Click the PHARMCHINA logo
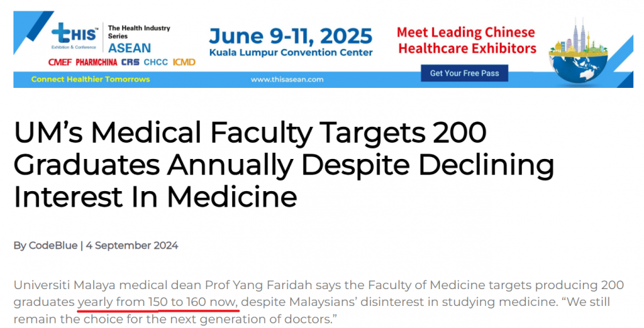Image resolution: width=644 pixels, height=328 pixels. click(x=97, y=62)
